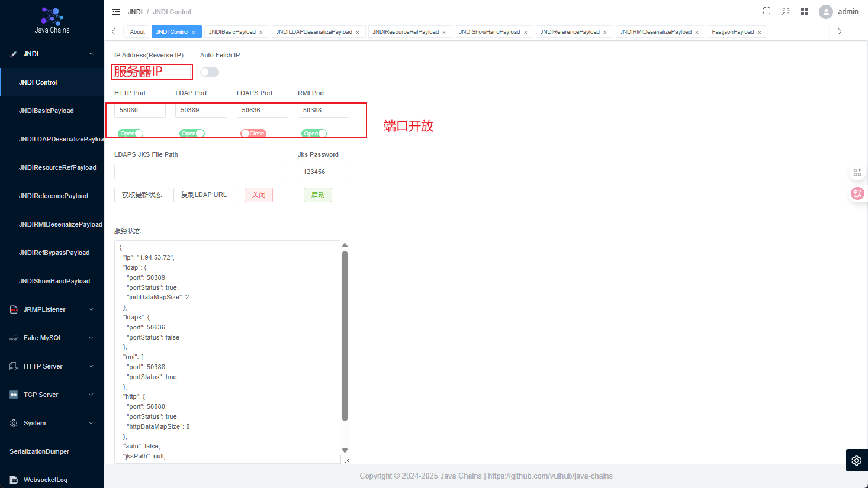Click the theme switch sparkle icon
This screenshot has height=488, width=868.
(x=786, y=11)
